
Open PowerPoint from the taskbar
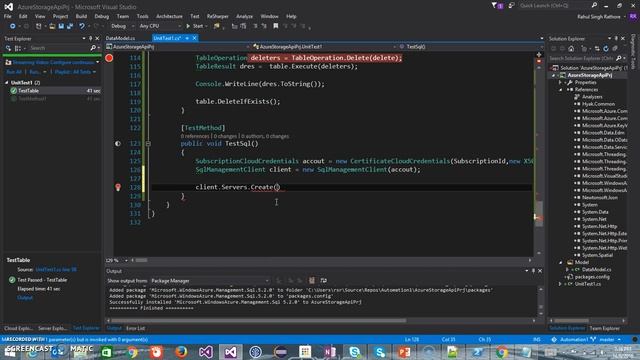pyautogui.click(x=404, y=352)
